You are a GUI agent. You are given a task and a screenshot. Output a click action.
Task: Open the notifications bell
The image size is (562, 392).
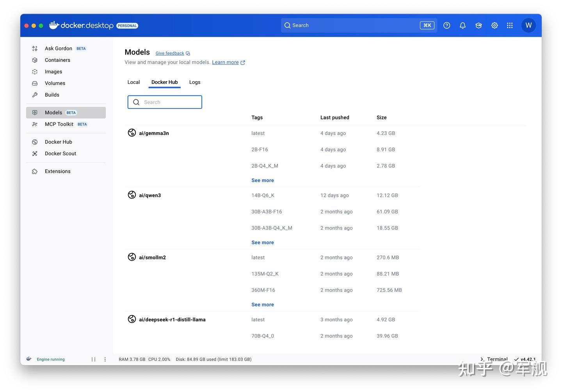point(462,25)
